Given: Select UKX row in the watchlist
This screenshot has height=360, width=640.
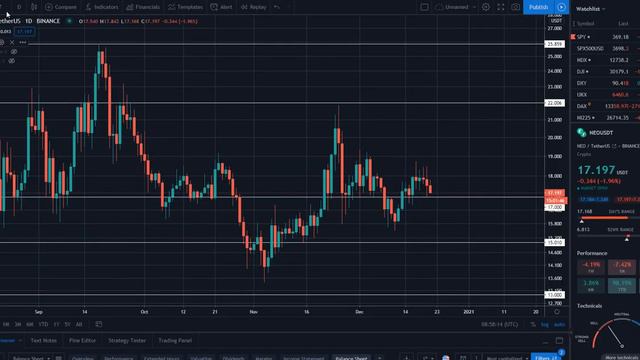Looking at the screenshot, I should coord(605,95).
